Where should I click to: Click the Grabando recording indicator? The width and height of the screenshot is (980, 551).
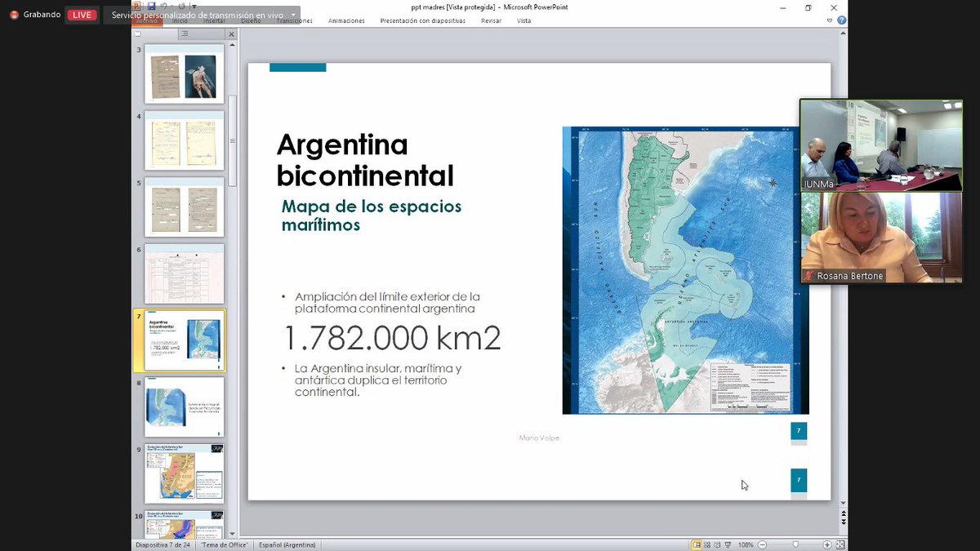pyautogui.click(x=35, y=15)
